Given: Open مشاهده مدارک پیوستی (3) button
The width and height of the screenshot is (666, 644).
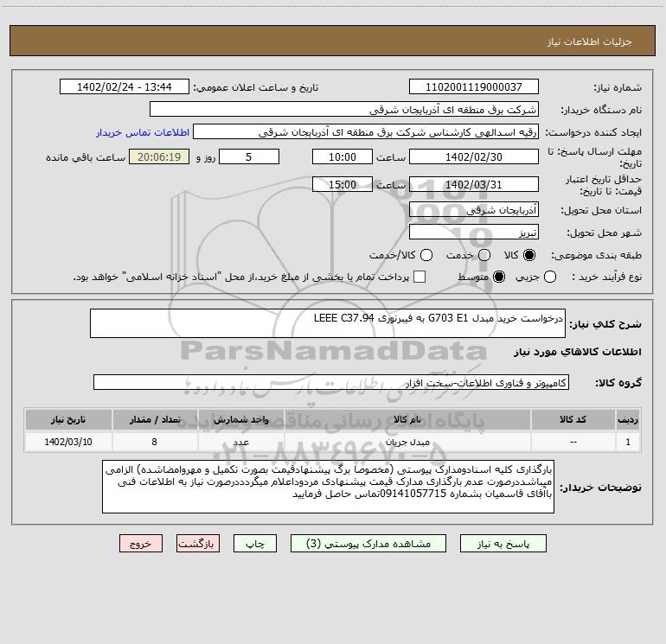Looking at the screenshot, I should click(368, 544).
